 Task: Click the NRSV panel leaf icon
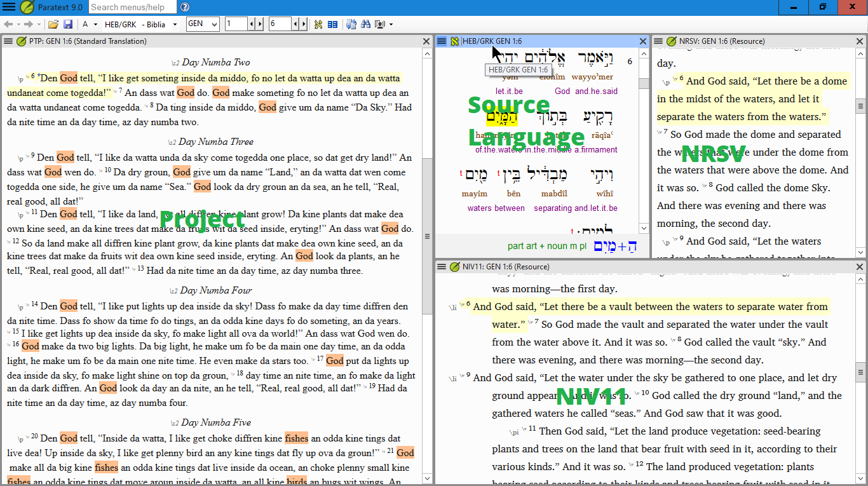click(672, 41)
